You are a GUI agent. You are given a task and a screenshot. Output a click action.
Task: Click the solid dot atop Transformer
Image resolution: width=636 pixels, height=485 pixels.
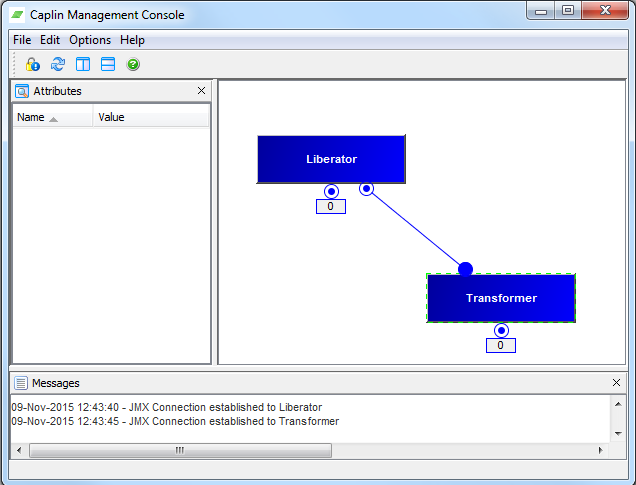(x=465, y=269)
